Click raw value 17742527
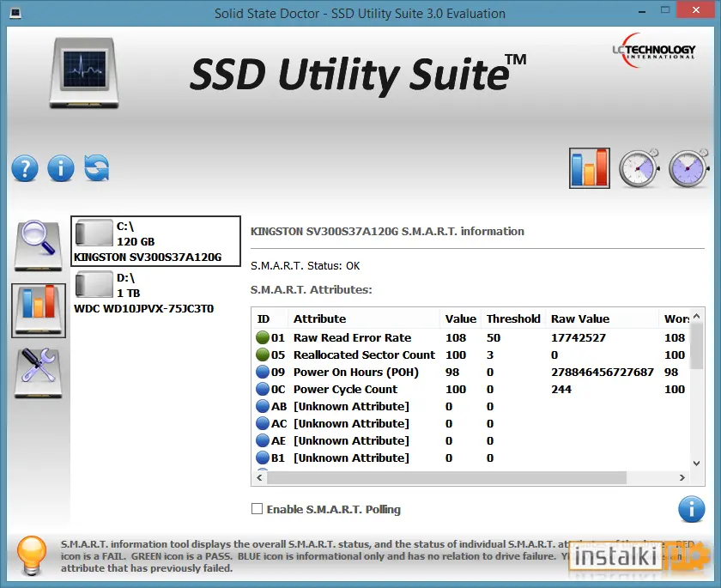Viewport: 721px width, 588px height. pos(578,338)
